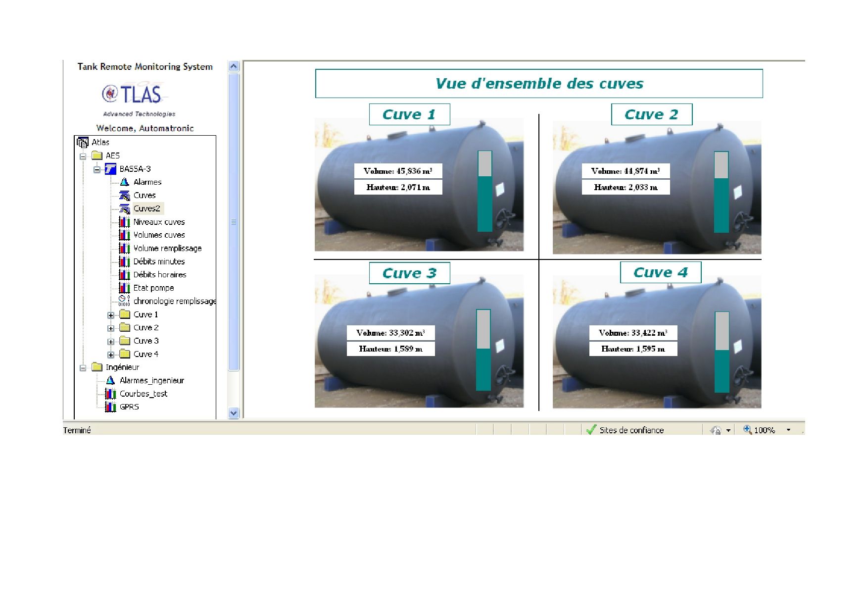868x614 pixels.
Task: Click Volume: 45,836 m³ value
Action: point(398,171)
